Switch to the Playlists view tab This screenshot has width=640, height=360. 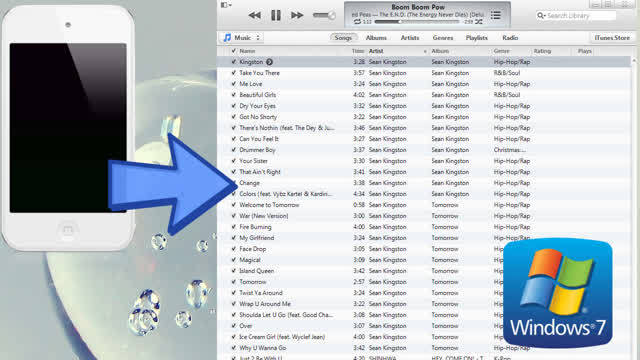point(477,38)
